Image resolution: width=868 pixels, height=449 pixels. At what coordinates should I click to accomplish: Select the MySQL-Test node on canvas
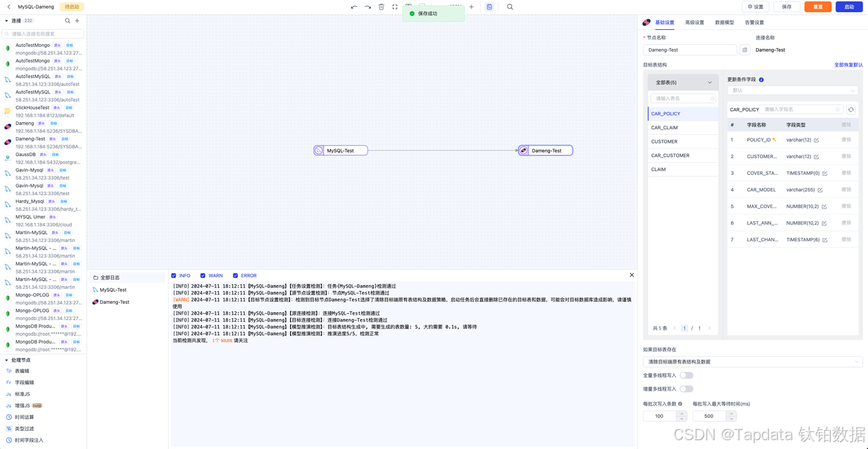click(x=340, y=151)
